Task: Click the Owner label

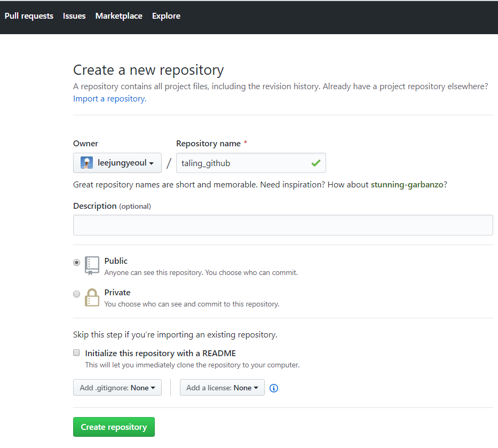Action: click(x=86, y=144)
